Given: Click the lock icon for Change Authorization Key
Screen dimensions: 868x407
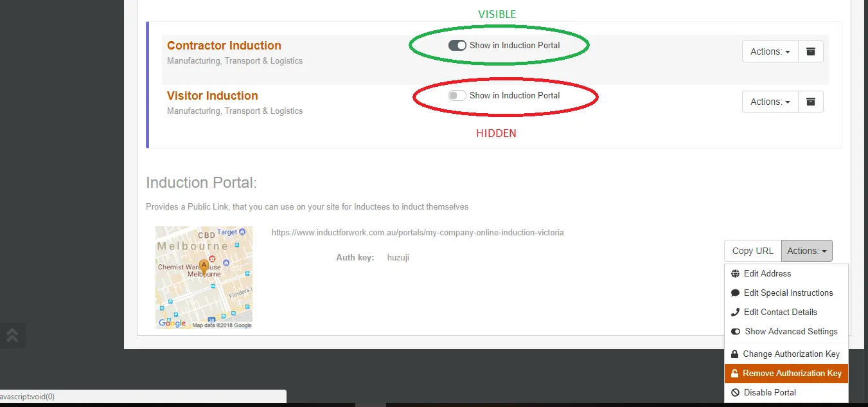Looking at the screenshot, I should click(735, 354).
